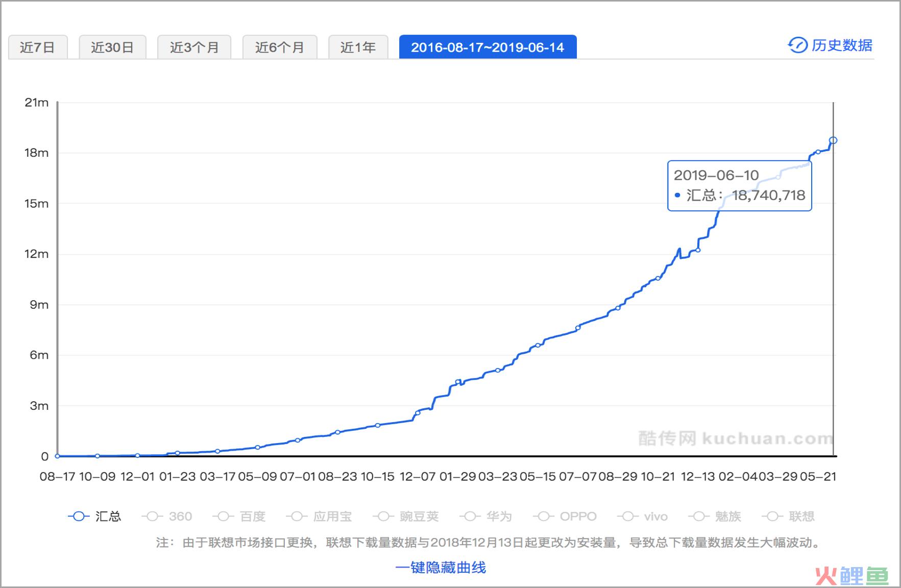Click the 2016-08-17~2019-06-14 date range tab

488,47
